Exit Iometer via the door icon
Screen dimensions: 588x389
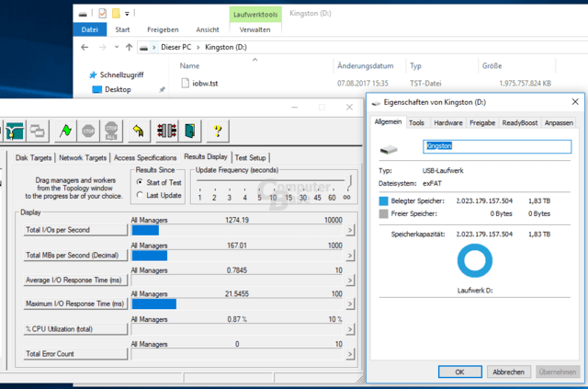click(x=190, y=131)
